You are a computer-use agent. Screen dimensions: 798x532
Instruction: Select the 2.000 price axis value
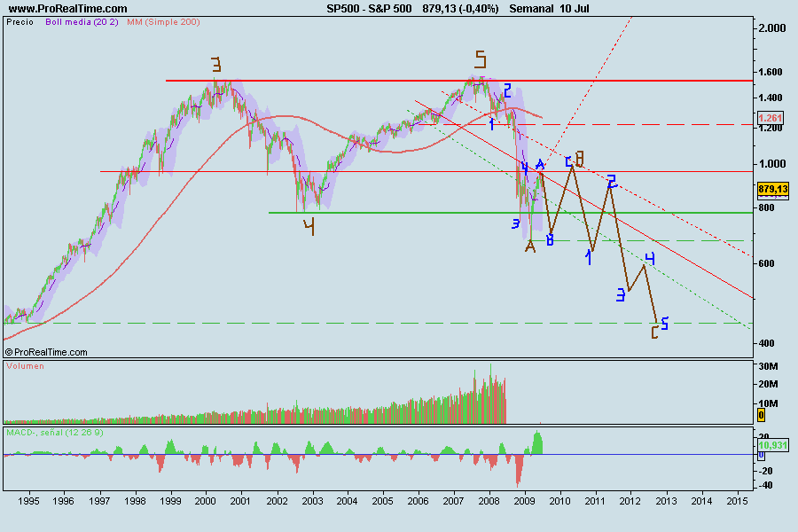772,28
